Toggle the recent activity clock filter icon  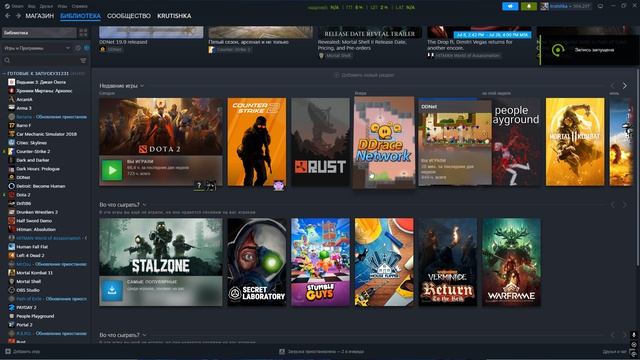point(78,48)
